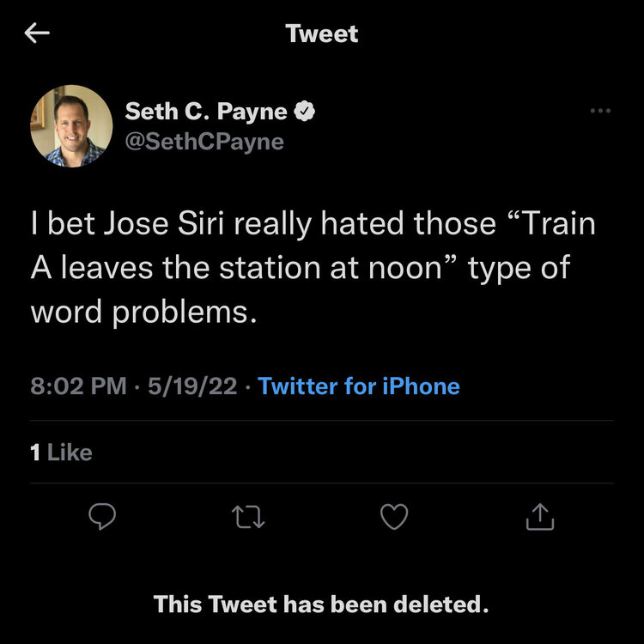The image size is (644, 644).
Task: Open Seth C. Payne's profile photo
Action: click(x=71, y=126)
